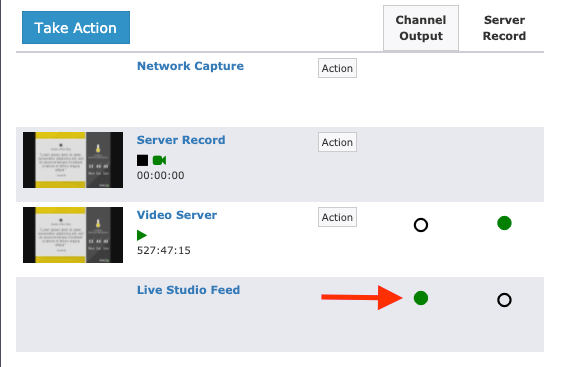Screen dimensions: 564x367
Task: Open the Video Server source link
Action: [177, 215]
